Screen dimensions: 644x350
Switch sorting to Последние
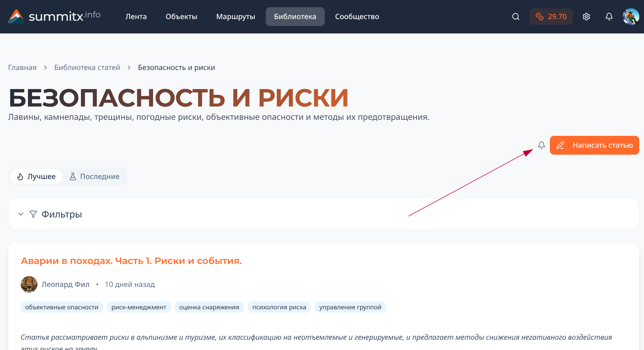pyautogui.click(x=95, y=177)
